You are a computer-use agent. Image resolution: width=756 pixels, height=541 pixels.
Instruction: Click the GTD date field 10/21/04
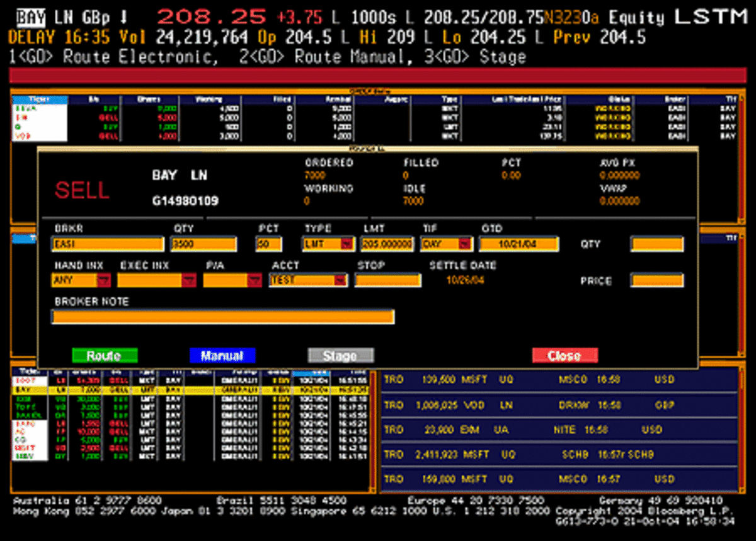519,244
